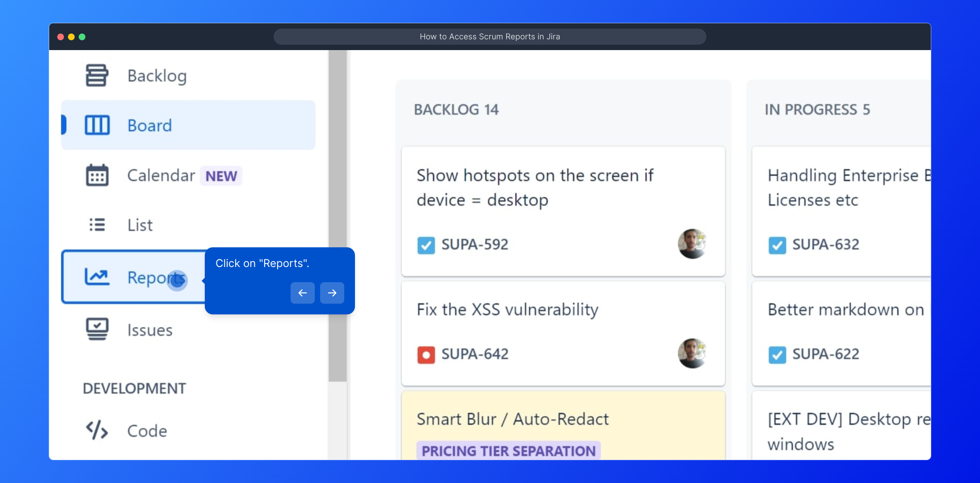This screenshot has height=483, width=980.
Task: Click the blue task checkbox on SUPA-592
Action: click(x=426, y=245)
